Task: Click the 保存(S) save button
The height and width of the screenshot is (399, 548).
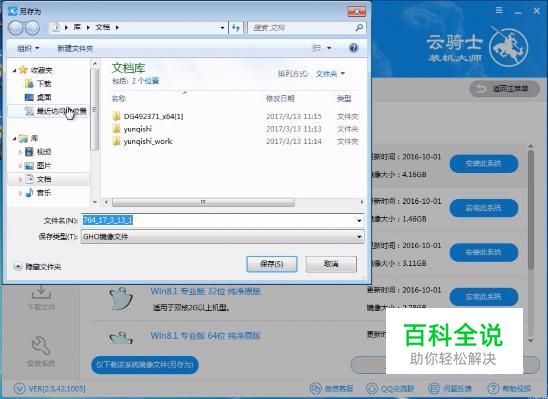Action: pos(272,264)
